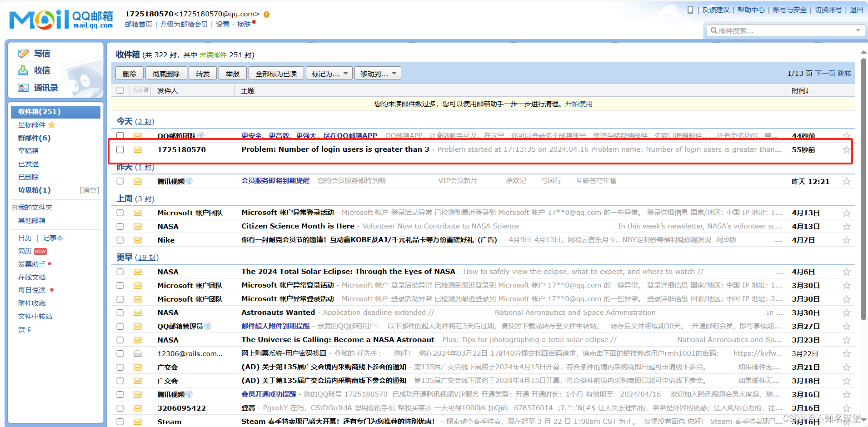Click the 全部标为已读 button

[x=276, y=74]
